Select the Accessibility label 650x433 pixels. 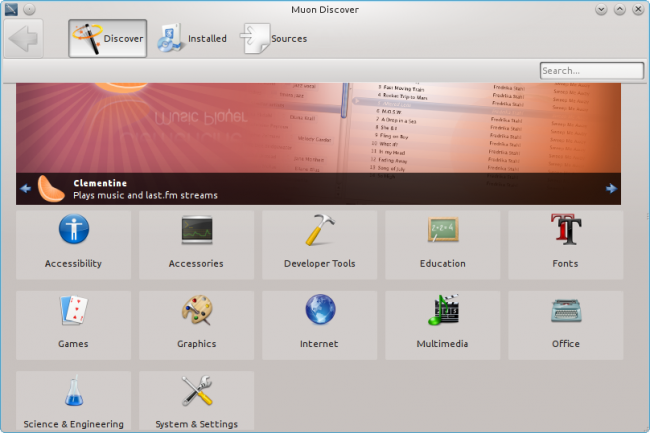click(x=73, y=264)
